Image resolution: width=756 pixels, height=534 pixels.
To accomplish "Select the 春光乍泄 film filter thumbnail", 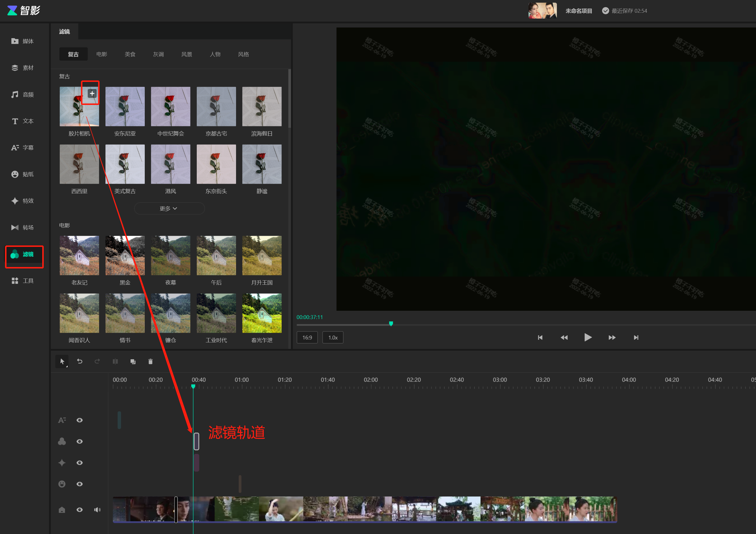I will point(262,313).
